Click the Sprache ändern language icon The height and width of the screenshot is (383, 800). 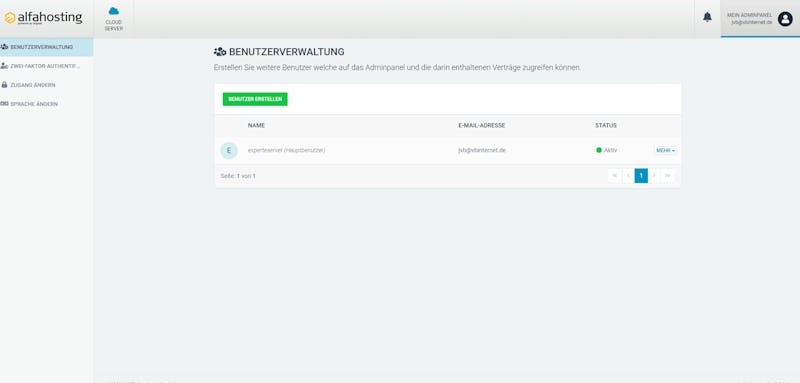5,104
